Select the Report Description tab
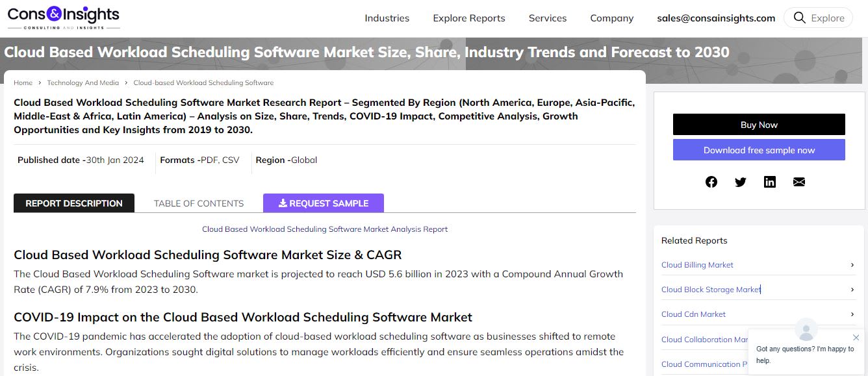 click(74, 203)
